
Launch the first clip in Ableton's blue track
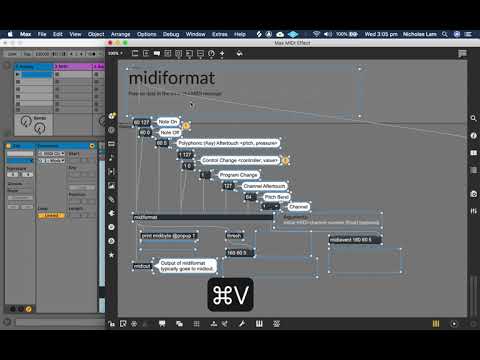(18, 74)
